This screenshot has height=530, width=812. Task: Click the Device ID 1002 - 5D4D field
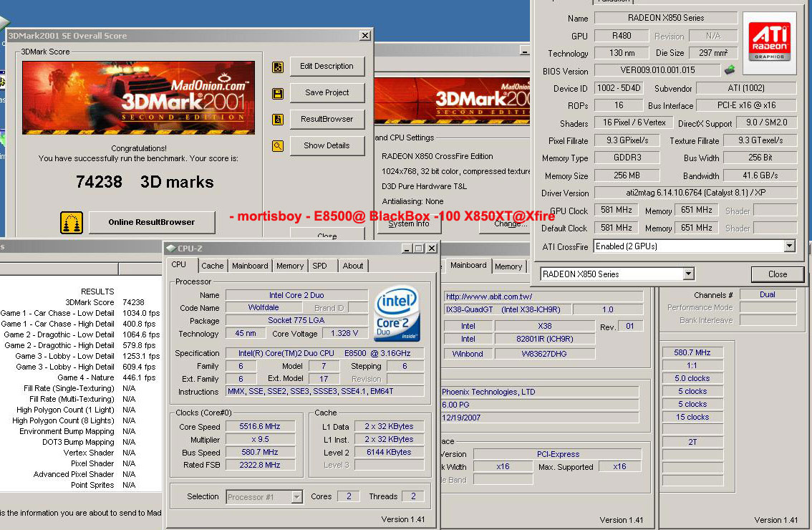(x=619, y=88)
